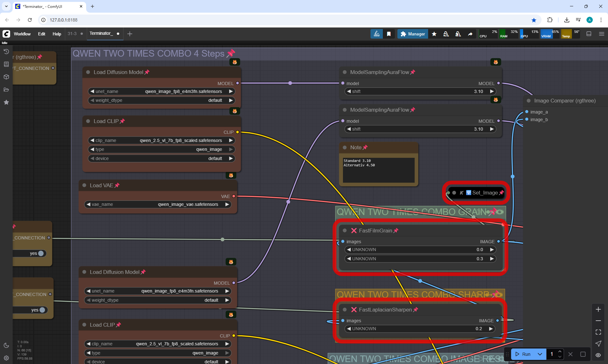The image size is (608, 364).
Task: Click the Run button
Action: 523,354
